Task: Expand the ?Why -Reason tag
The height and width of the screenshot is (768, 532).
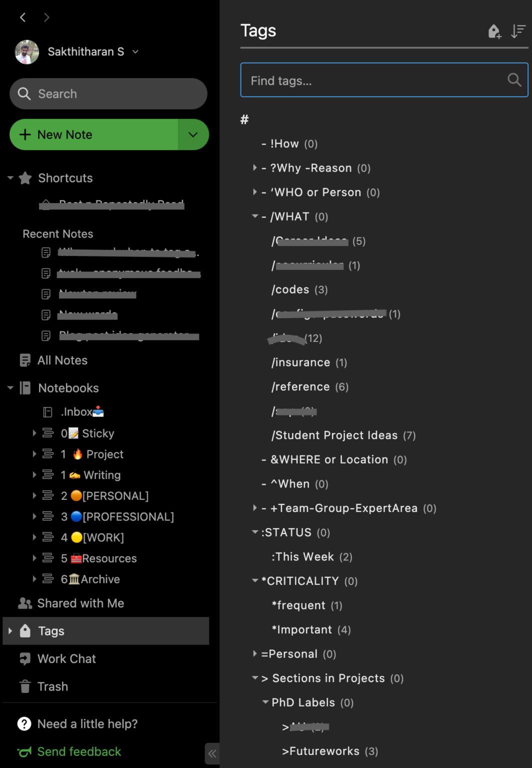Action: [254, 168]
